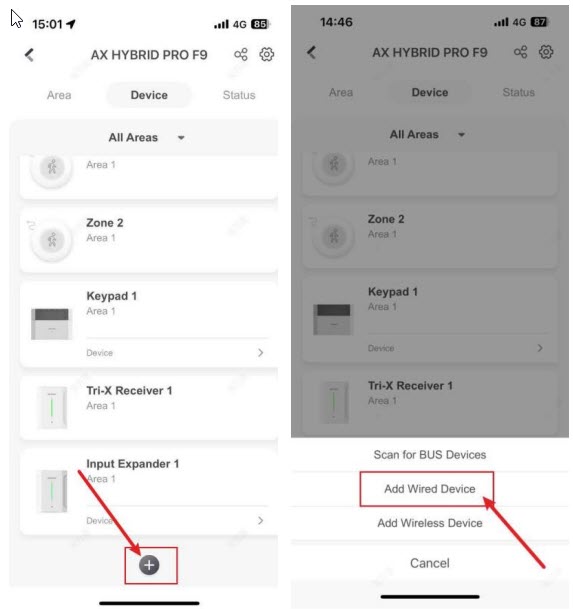The height and width of the screenshot is (609, 573).
Task: Open settings gear in left screen header
Action: click(x=266, y=54)
